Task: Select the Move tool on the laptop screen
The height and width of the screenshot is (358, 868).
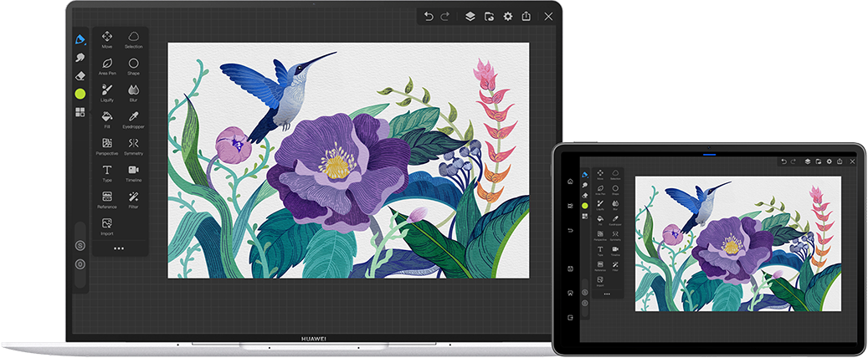Action: pos(107,37)
